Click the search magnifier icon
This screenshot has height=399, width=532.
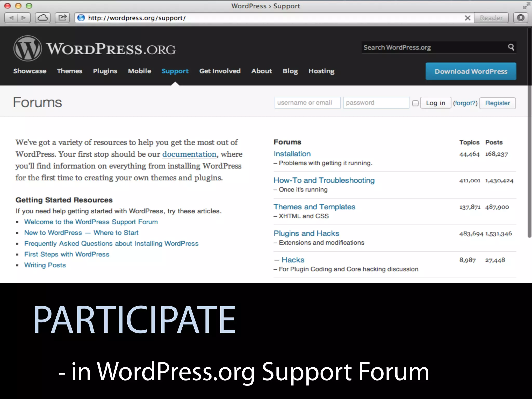pyautogui.click(x=511, y=47)
